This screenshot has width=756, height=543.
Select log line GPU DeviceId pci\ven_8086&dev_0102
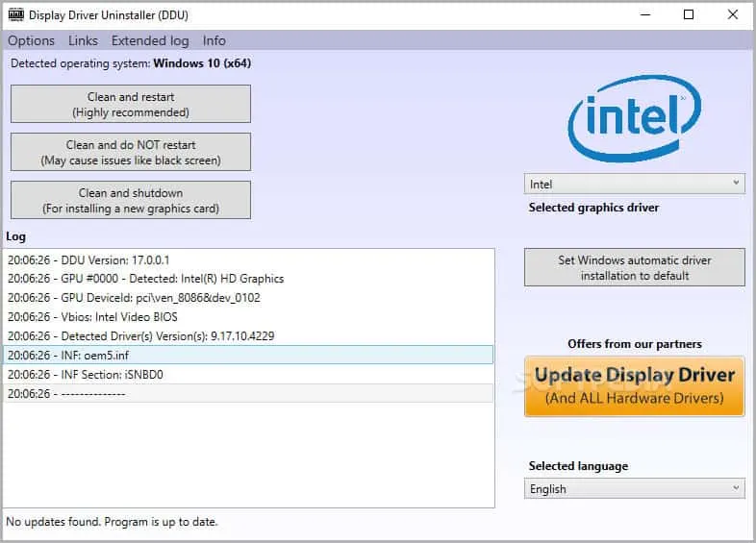[x=248, y=298]
